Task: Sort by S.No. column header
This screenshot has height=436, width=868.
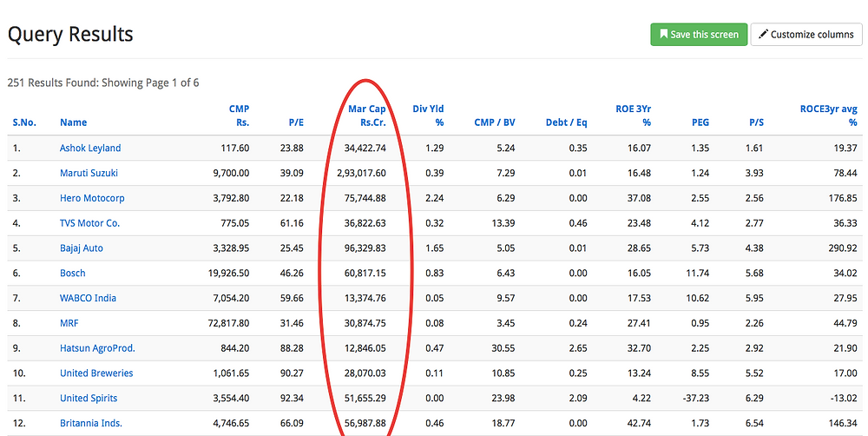Action: pyautogui.click(x=24, y=122)
